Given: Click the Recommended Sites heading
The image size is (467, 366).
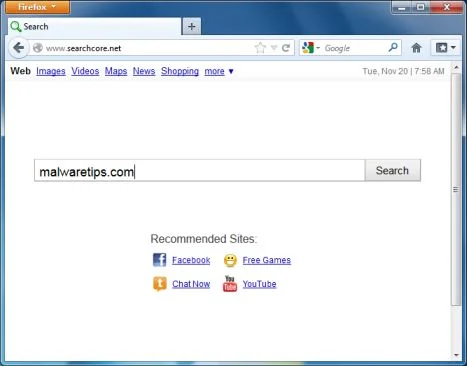Looking at the screenshot, I should click(x=204, y=239).
